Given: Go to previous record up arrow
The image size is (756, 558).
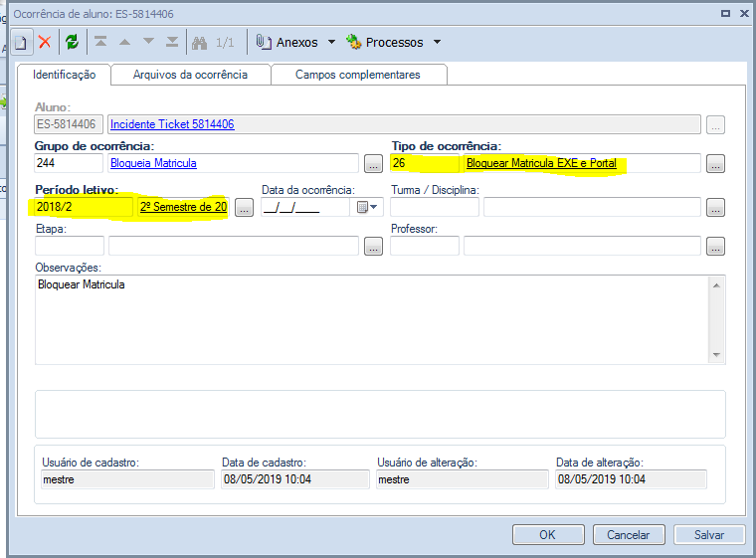Looking at the screenshot, I should (x=125, y=42).
